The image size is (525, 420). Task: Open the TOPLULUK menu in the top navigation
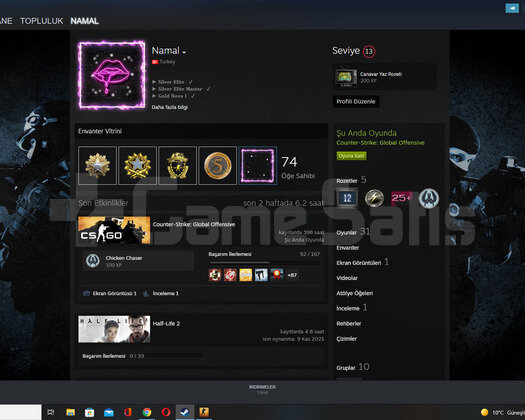(42, 21)
